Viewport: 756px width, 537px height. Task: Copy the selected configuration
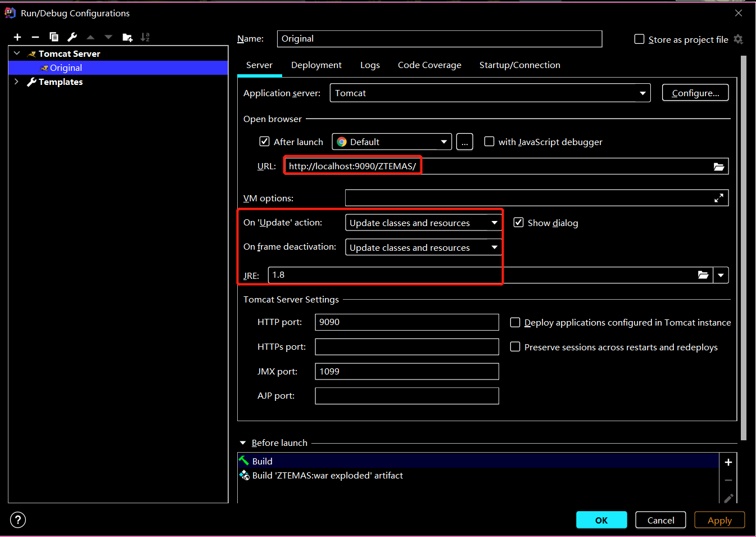pyautogui.click(x=54, y=37)
